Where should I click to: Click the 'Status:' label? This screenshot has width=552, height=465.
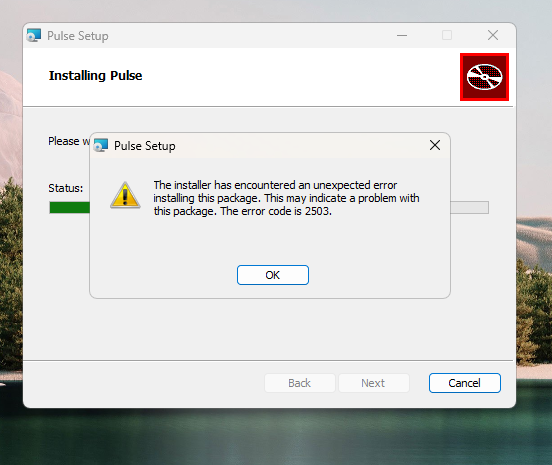coord(65,188)
